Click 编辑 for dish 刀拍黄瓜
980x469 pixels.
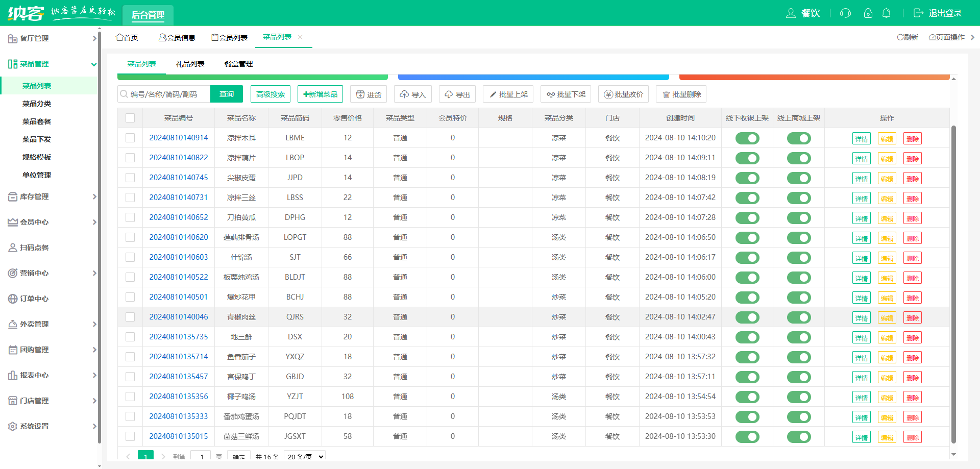click(x=887, y=218)
